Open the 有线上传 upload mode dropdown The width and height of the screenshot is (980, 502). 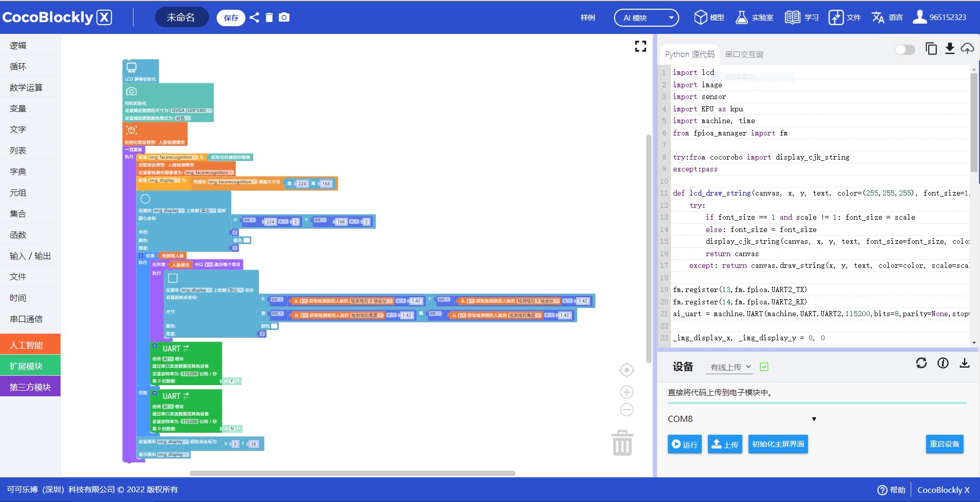(730, 367)
